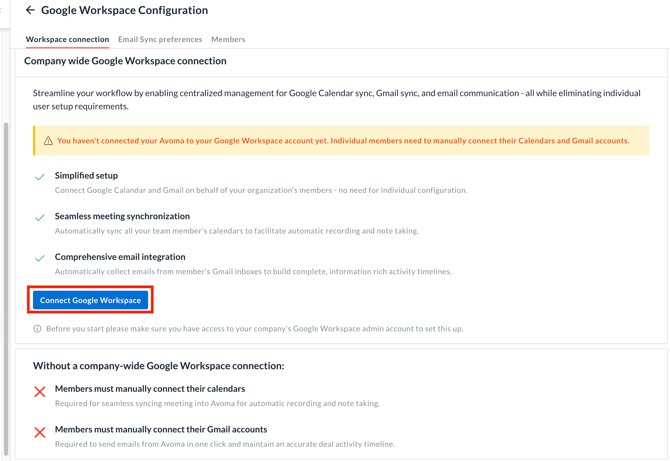Open the Workspace connection tab
670x461 pixels.
click(68, 39)
